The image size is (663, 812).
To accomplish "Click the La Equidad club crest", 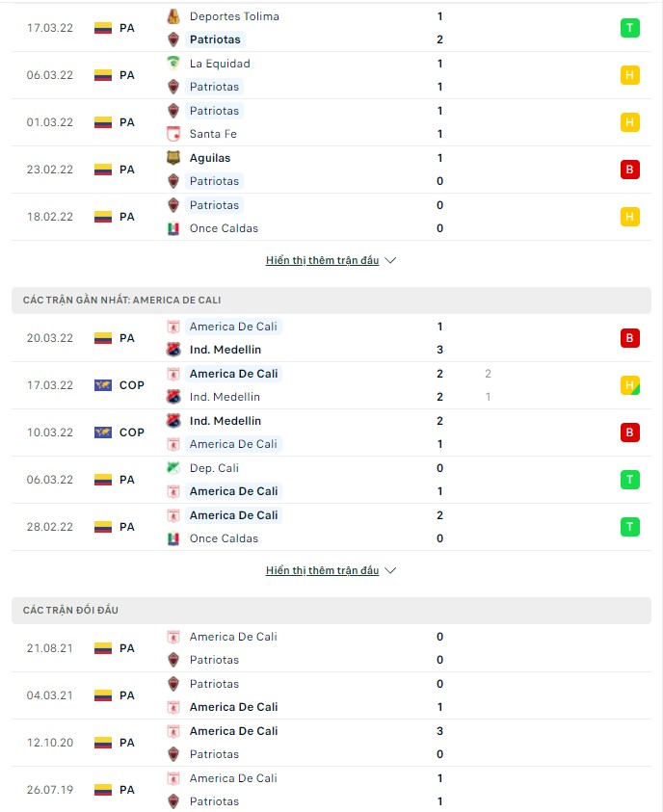I will [x=173, y=64].
